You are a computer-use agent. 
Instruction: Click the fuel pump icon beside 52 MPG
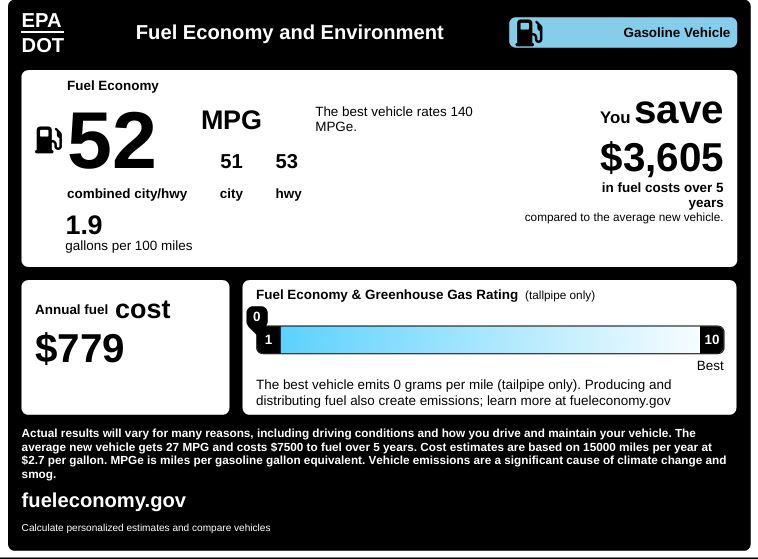(48, 139)
